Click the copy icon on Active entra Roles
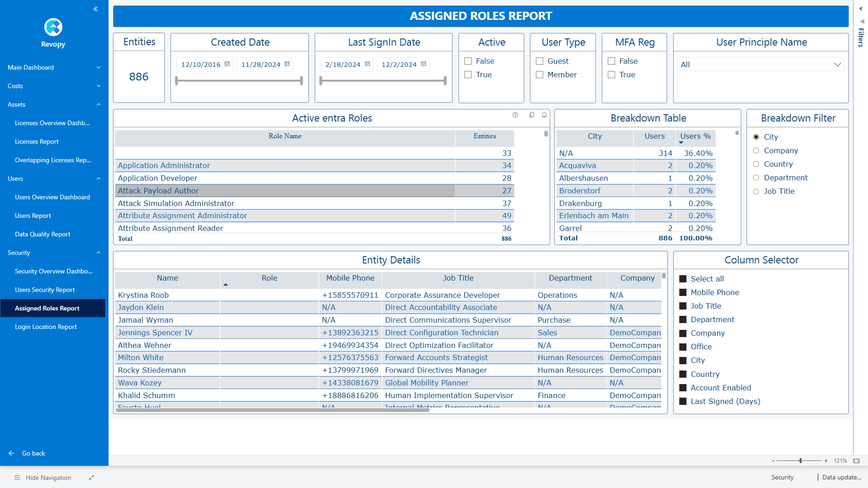 pyautogui.click(x=532, y=115)
